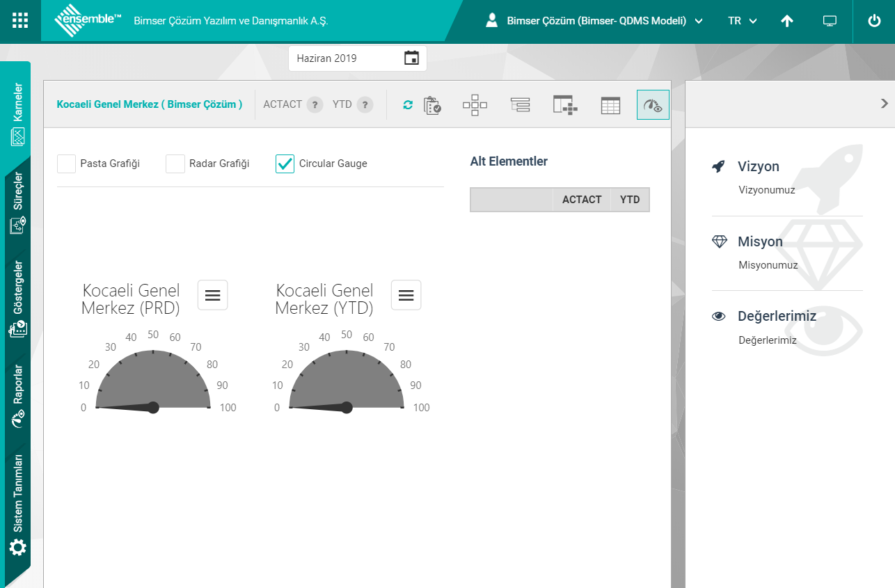895x588 pixels.
Task: Enable the Pasta Grafiği checkbox
Action: [x=67, y=164]
